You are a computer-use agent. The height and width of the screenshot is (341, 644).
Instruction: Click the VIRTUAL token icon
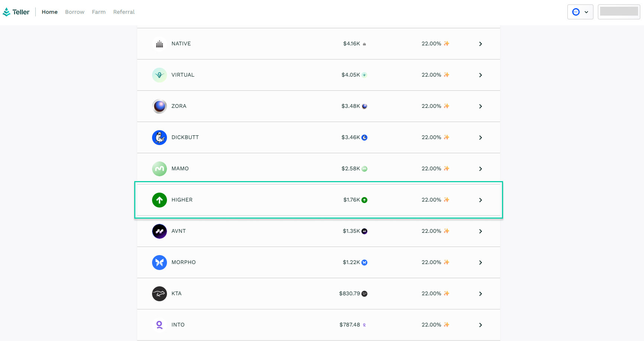pyautogui.click(x=160, y=75)
